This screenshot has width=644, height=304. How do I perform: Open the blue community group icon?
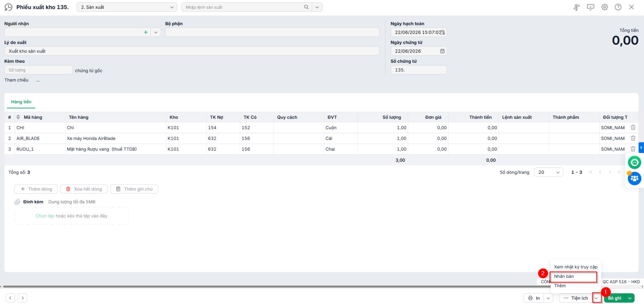635,178
